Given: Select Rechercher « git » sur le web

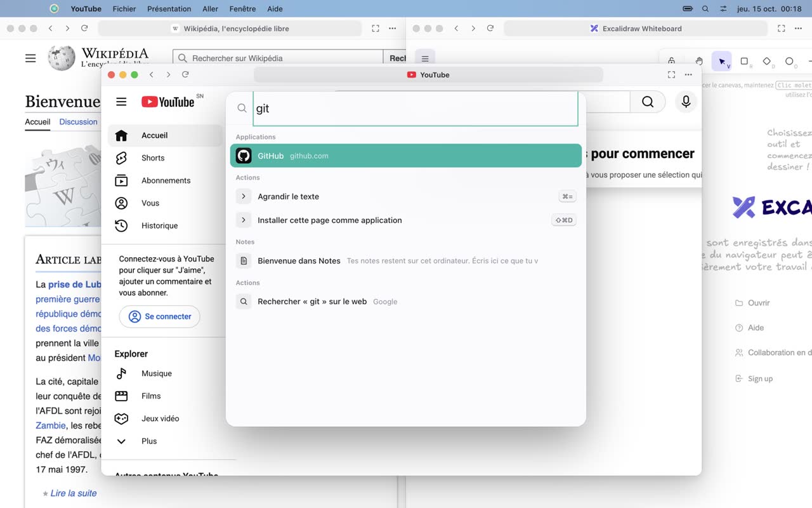Looking at the screenshot, I should (x=406, y=302).
